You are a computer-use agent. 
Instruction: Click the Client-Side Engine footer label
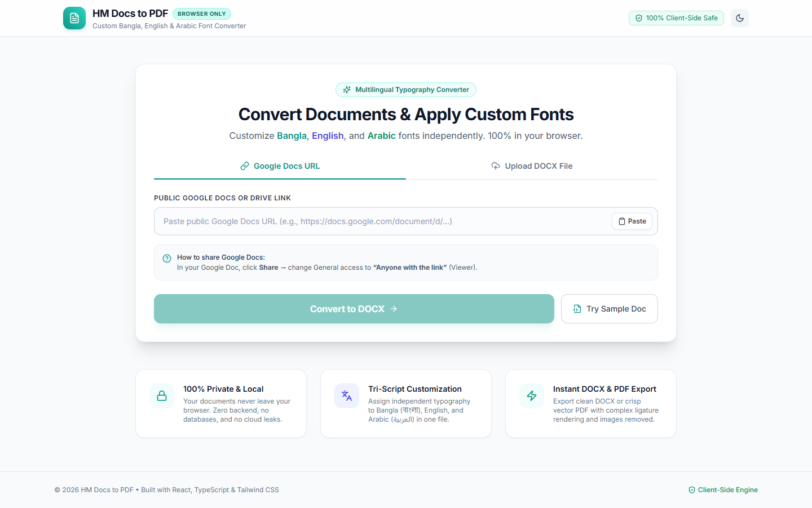[723, 490]
